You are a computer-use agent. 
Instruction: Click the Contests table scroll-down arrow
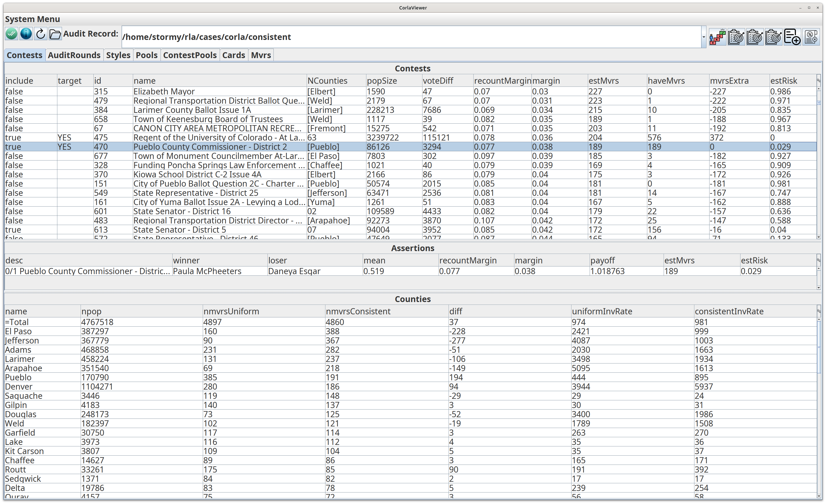pyautogui.click(x=819, y=237)
